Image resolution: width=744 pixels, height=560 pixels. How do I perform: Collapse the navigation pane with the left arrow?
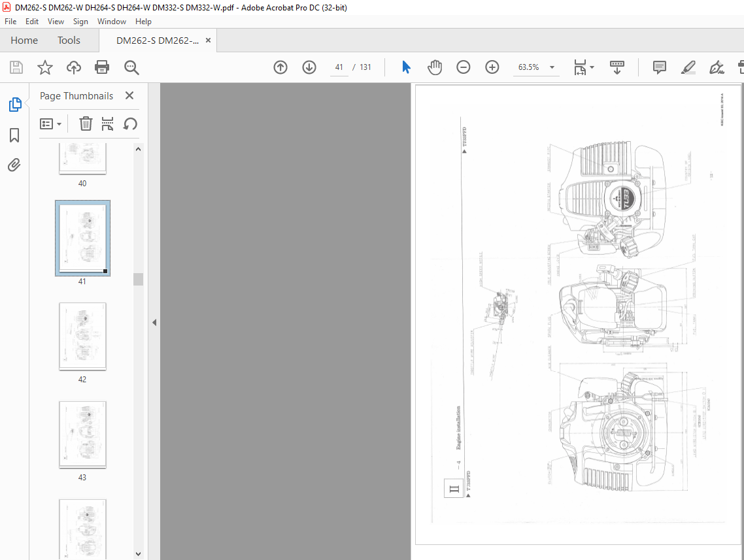click(154, 322)
